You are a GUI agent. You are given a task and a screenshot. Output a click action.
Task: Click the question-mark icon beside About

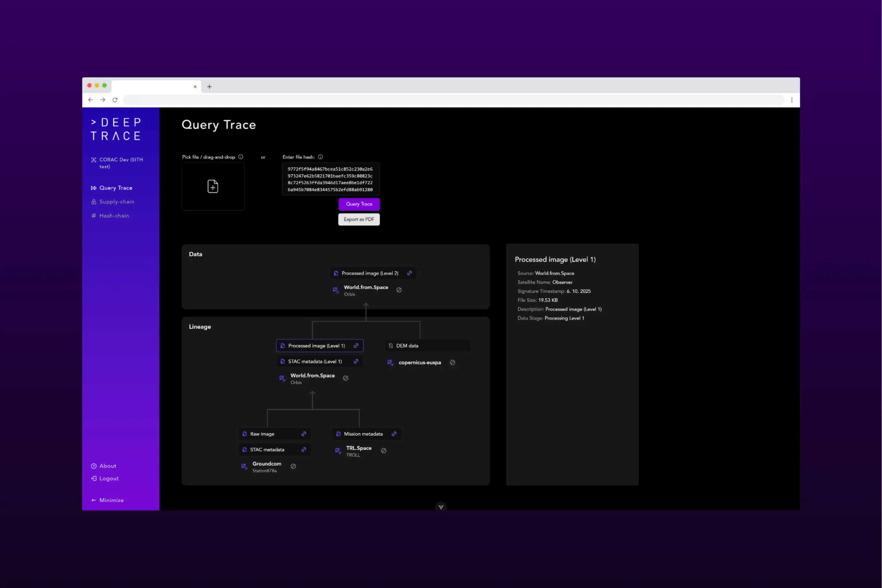tap(93, 466)
